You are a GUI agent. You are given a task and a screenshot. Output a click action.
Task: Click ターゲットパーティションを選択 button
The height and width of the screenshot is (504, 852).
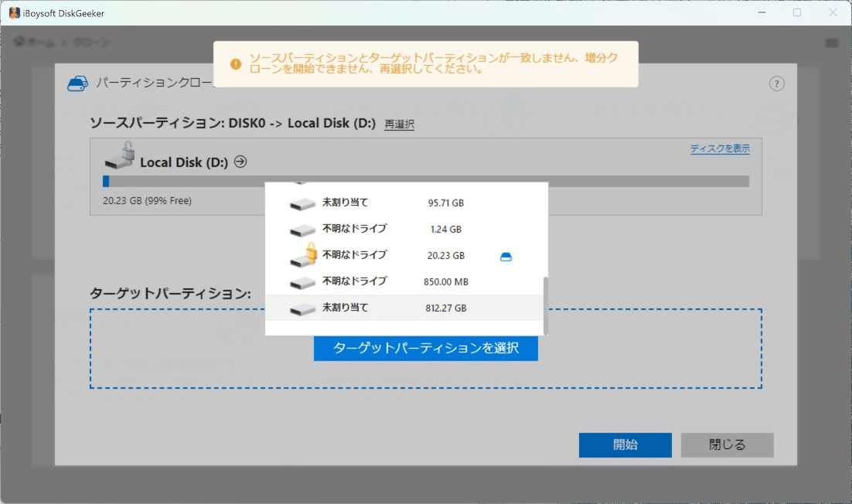(425, 348)
